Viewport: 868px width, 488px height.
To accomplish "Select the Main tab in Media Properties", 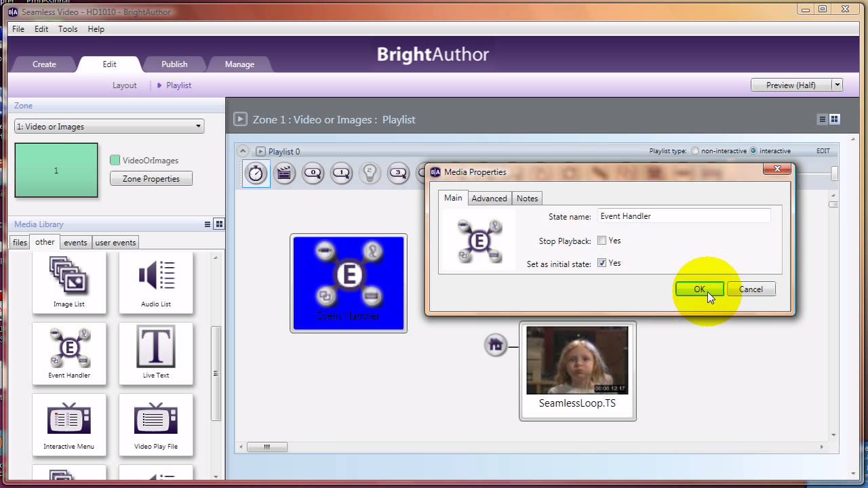I will (453, 198).
